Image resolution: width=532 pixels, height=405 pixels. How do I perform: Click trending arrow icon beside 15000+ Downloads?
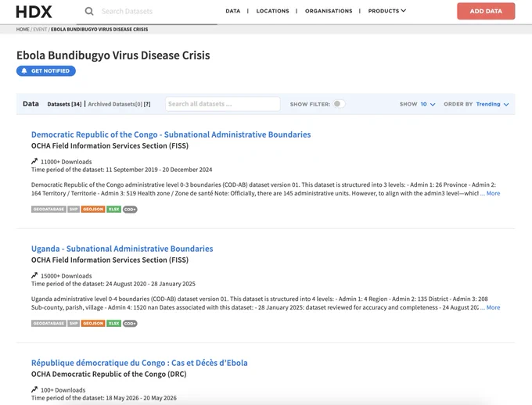(x=34, y=275)
